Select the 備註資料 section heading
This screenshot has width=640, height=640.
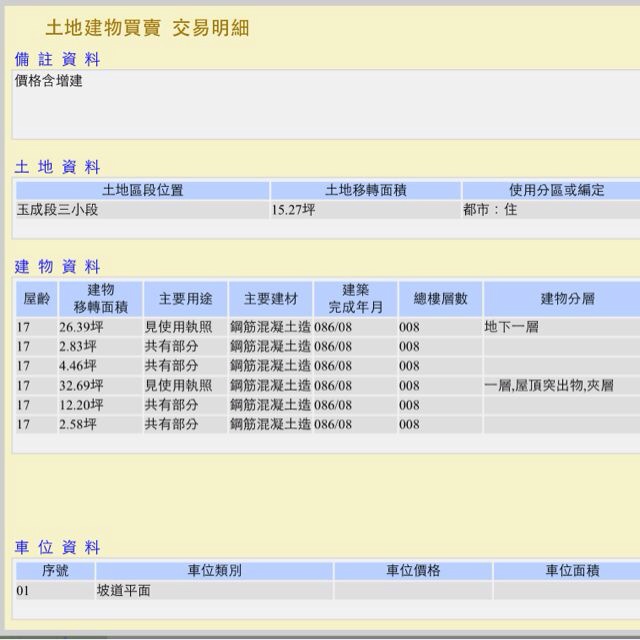point(58,60)
